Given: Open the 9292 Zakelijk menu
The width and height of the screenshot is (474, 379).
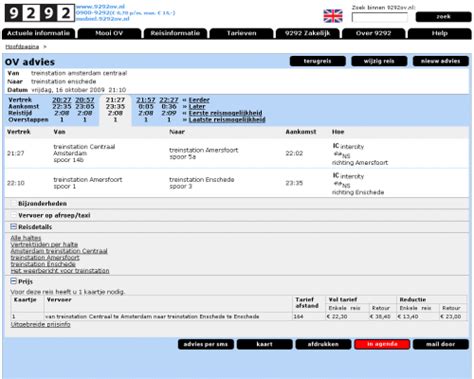Looking at the screenshot, I should [307, 33].
